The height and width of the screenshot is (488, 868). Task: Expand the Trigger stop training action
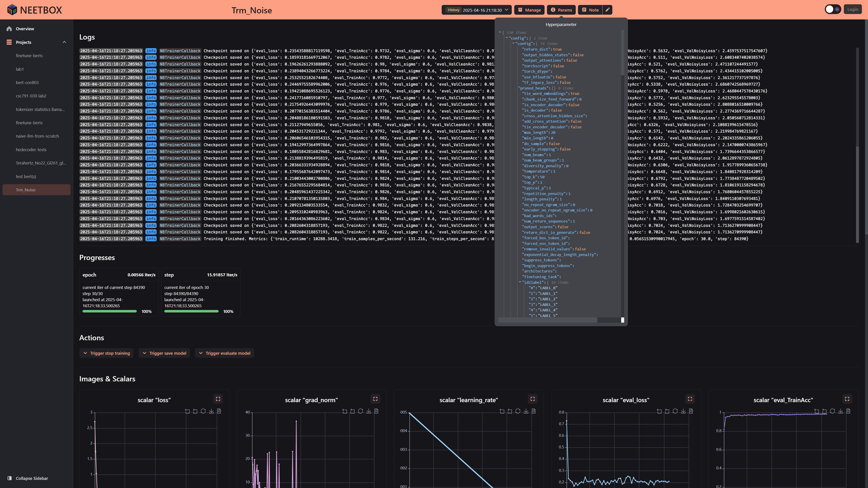[106, 353]
